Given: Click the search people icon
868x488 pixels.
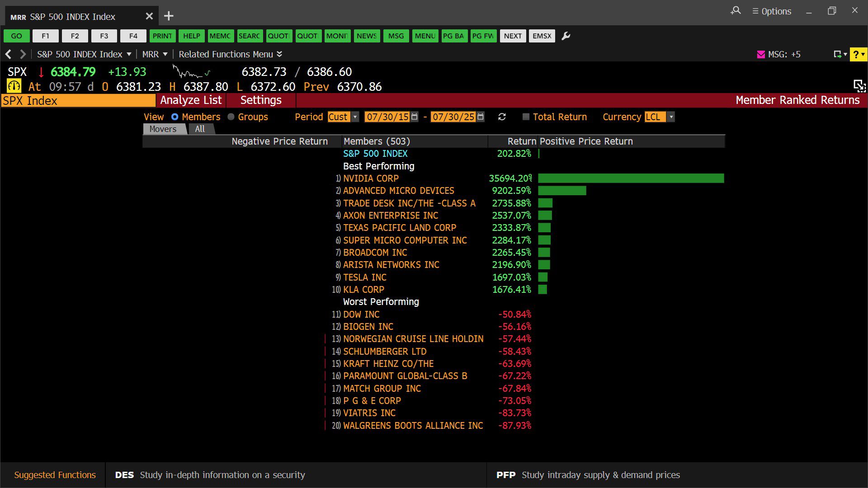Looking at the screenshot, I should point(736,10).
